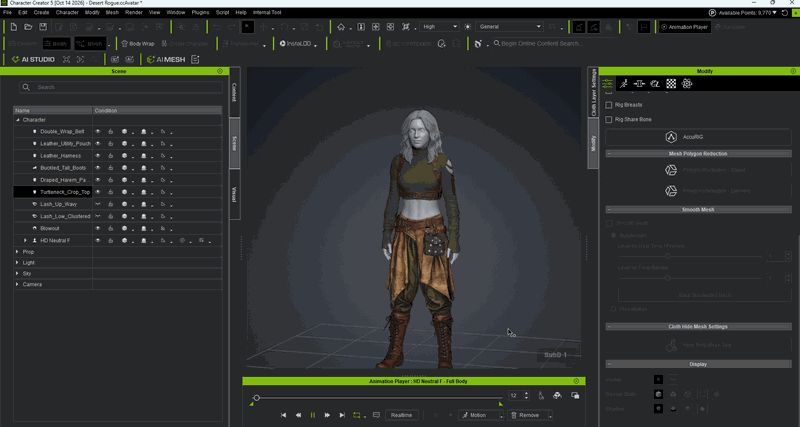The image size is (800, 427).
Task: Enable the Rig Breasts checkbox
Action: (608, 105)
